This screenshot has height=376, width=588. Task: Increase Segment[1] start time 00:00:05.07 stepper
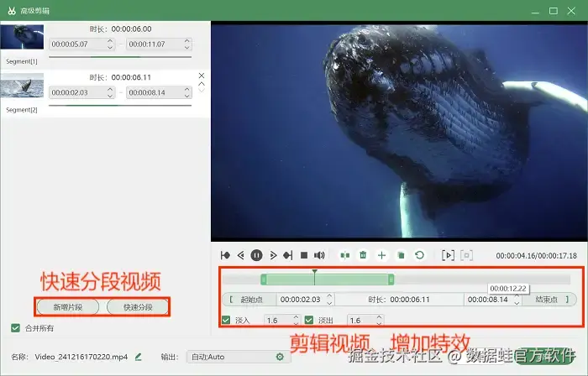(x=110, y=41)
